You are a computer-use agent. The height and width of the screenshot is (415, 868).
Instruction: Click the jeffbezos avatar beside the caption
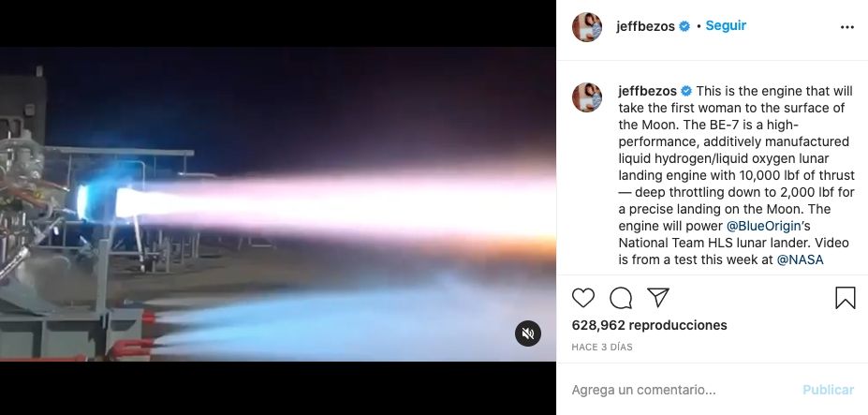tap(587, 97)
